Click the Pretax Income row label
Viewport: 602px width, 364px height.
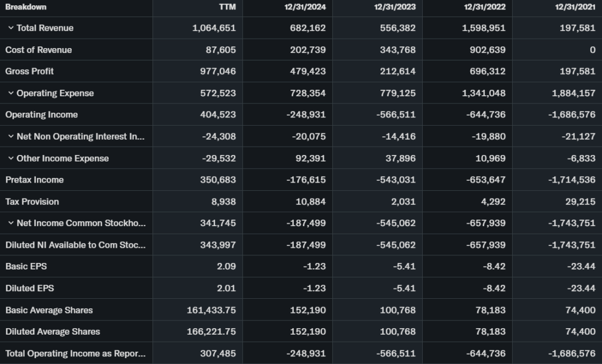pos(34,180)
